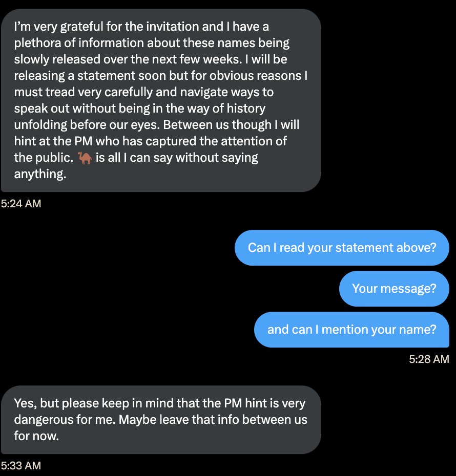
Task: Click the 5:33 AM timestamp
Action: click(21, 466)
